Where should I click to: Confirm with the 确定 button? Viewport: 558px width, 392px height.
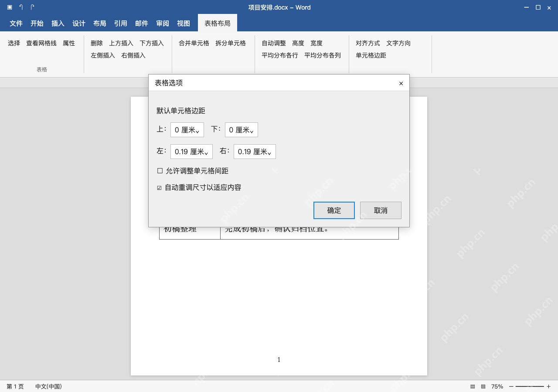334,210
